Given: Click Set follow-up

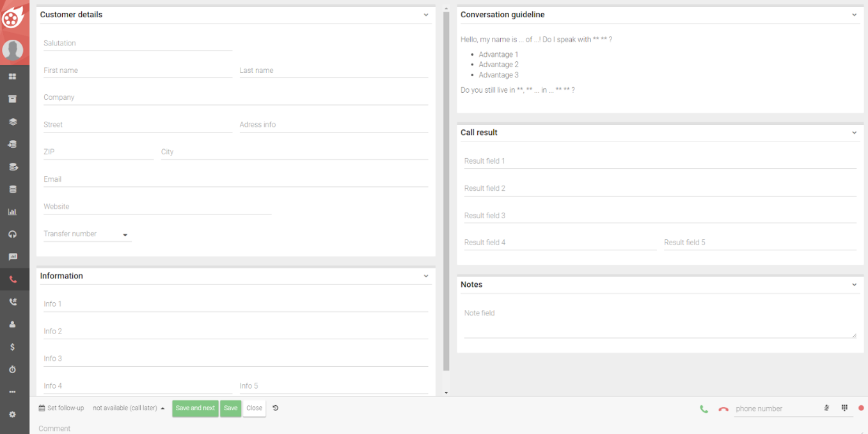Looking at the screenshot, I should (x=61, y=408).
